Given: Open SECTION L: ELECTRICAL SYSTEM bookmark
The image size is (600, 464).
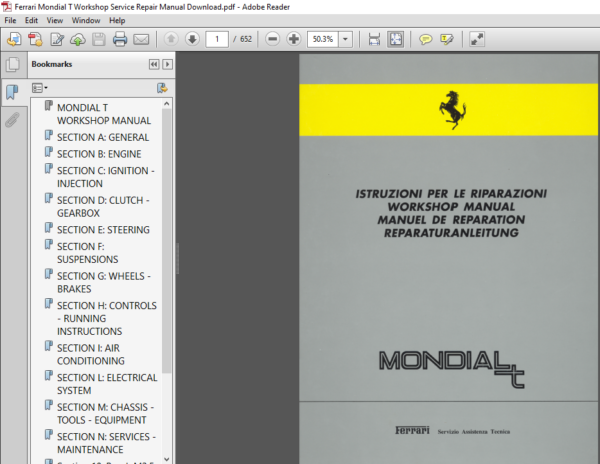Looking at the screenshot, I should [107, 384].
